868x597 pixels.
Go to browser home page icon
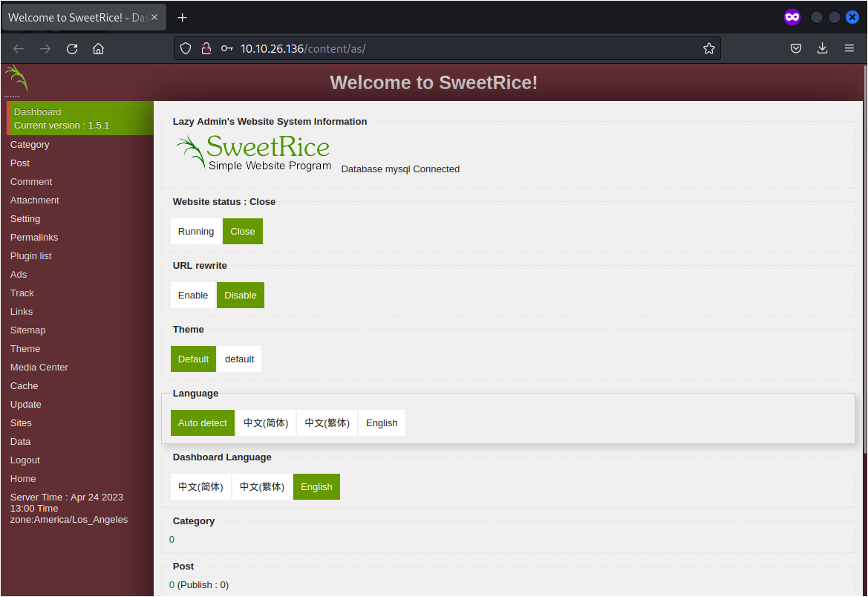coord(98,49)
